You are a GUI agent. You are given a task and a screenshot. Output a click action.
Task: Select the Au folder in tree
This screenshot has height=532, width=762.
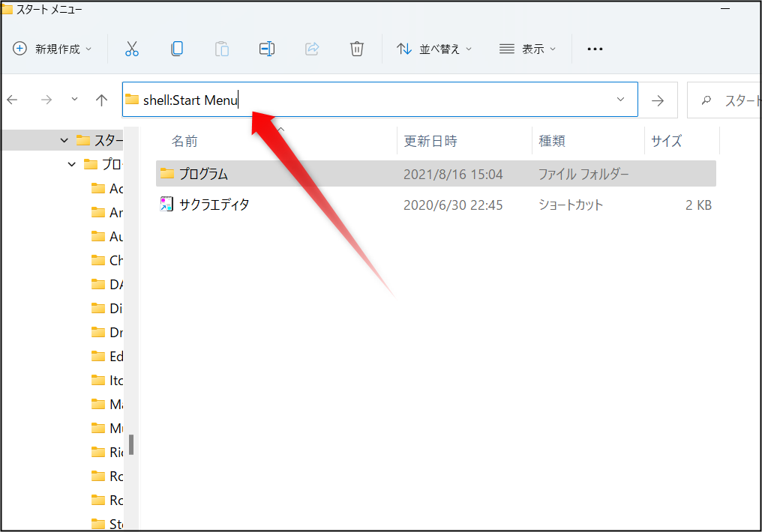pos(107,236)
